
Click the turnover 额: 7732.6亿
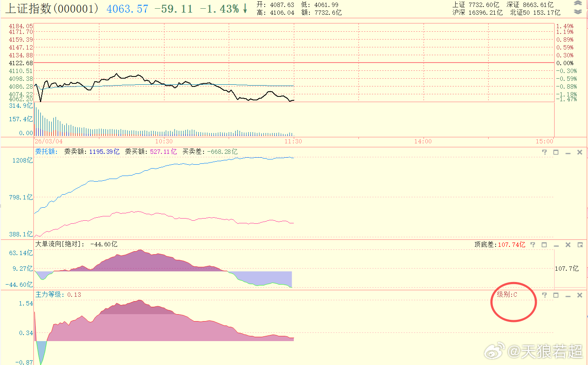[322, 13]
